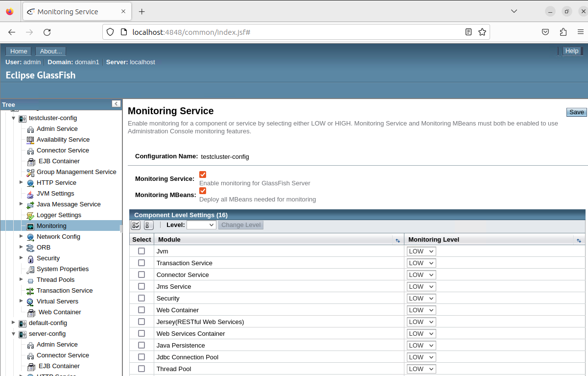Click the default-config node icon

pos(23,323)
